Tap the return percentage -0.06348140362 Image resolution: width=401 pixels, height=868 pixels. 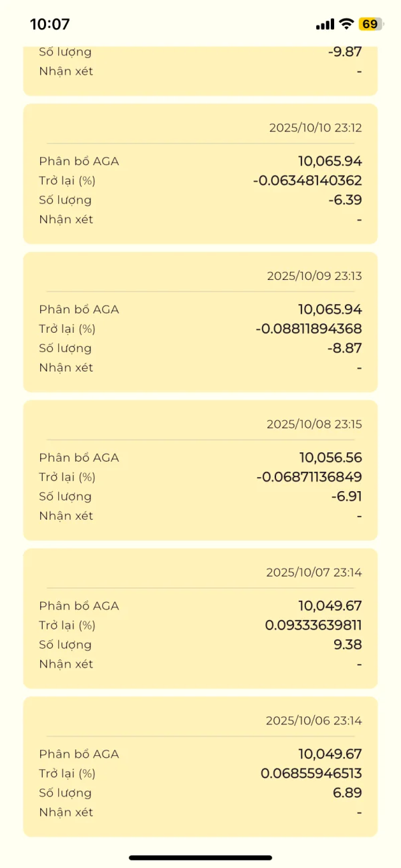pos(307,180)
